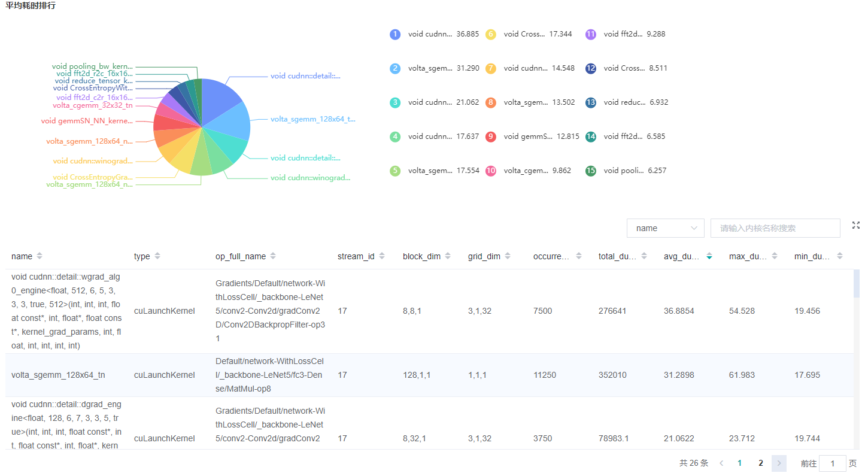The image size is (868, 476).
Task: Go to page 2 of table
Action: pos(761,463)
